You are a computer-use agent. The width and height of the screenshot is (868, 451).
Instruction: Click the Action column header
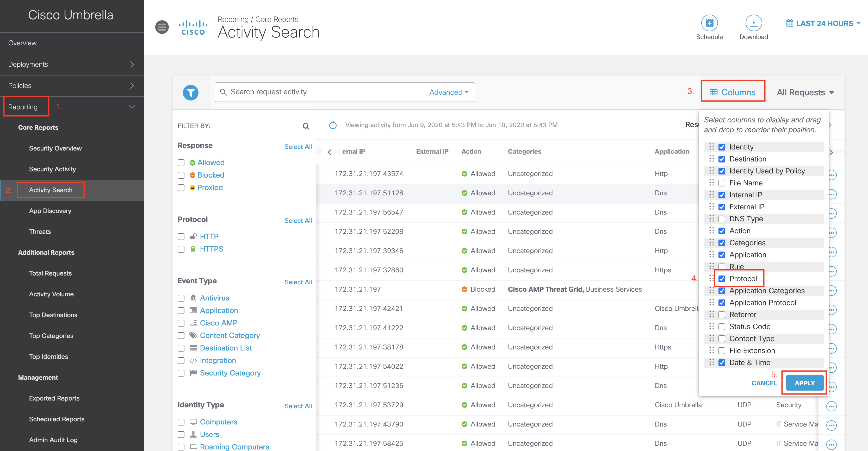pos(471,152)
